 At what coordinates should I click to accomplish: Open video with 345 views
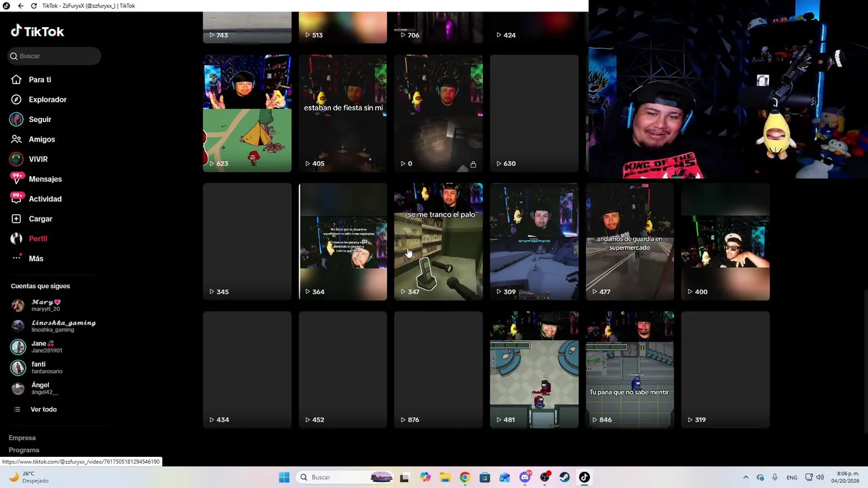click(x=247, y=241)
